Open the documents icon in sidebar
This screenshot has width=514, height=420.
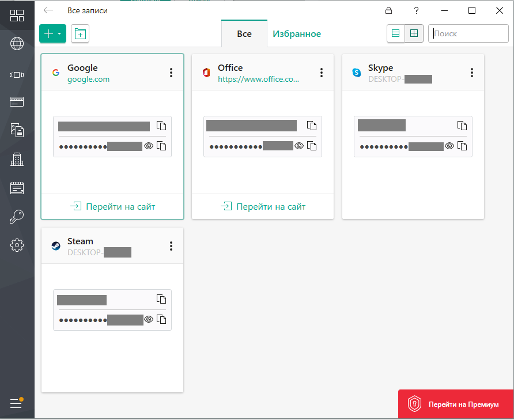17,130
